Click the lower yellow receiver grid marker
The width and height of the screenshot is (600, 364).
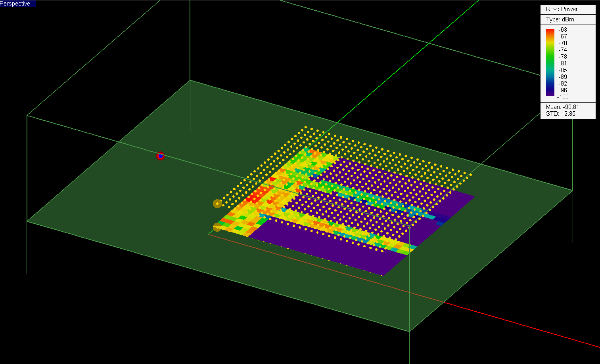217,227
